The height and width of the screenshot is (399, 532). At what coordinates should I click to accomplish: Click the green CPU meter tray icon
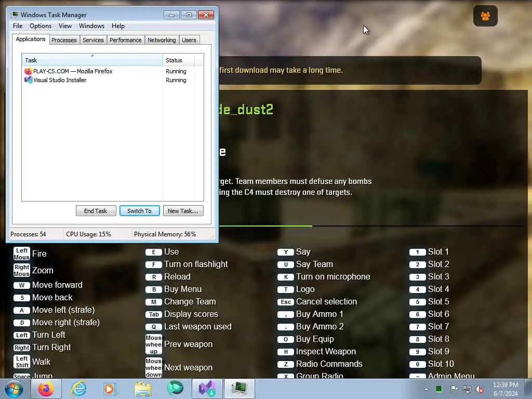pyautogui.click(x=439, y=389)
